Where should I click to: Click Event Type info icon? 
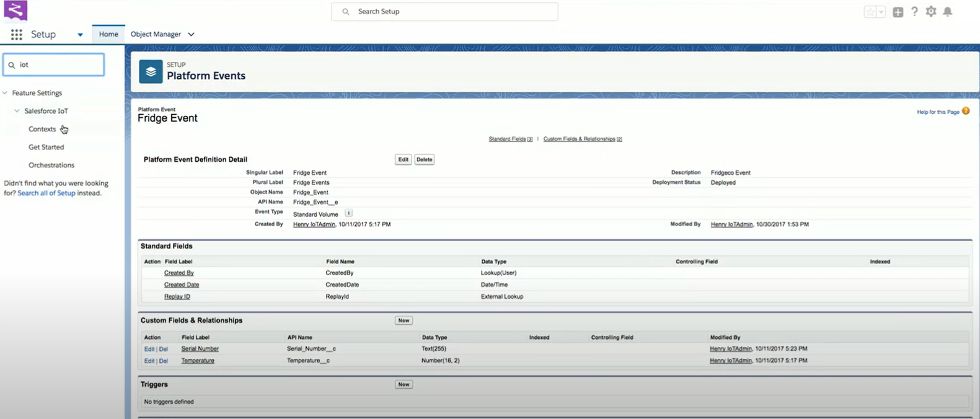coord(348,213)
